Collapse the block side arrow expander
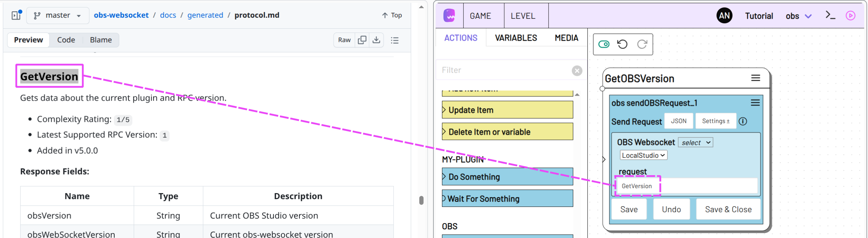The image size is (868, 238). pyautogui.click(x=604, y=159)
